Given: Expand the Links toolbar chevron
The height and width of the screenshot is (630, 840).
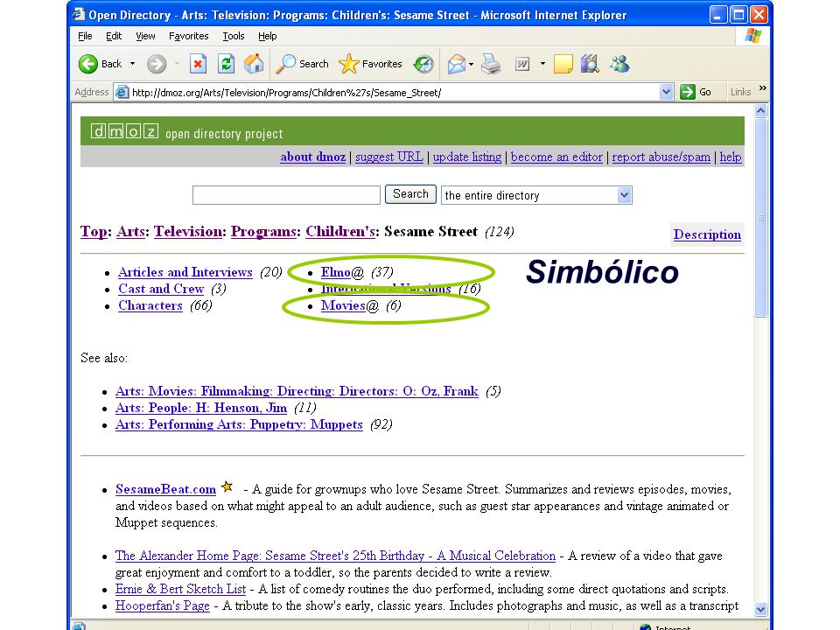Looking at the screenshot, I should click(x=763, y=88).
